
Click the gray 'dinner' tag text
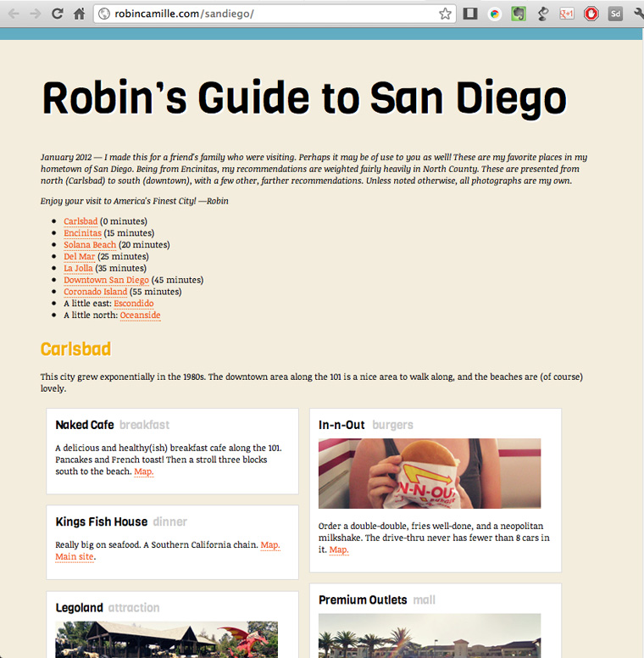[169, 522]
